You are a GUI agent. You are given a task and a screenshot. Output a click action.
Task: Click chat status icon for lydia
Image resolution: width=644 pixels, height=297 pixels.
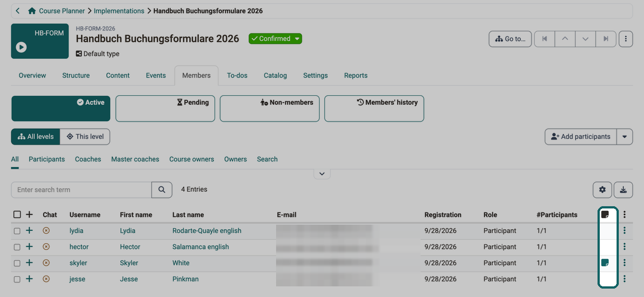point(46,230)
